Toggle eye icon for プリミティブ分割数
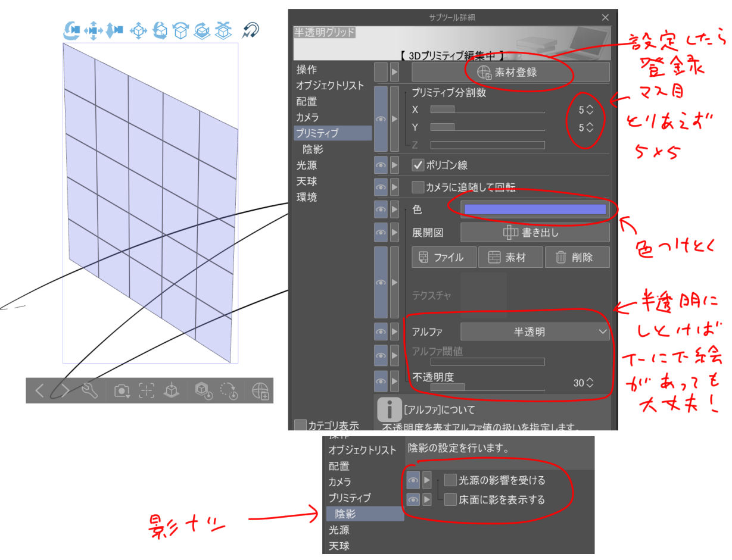732x560 pixels. 381,118
